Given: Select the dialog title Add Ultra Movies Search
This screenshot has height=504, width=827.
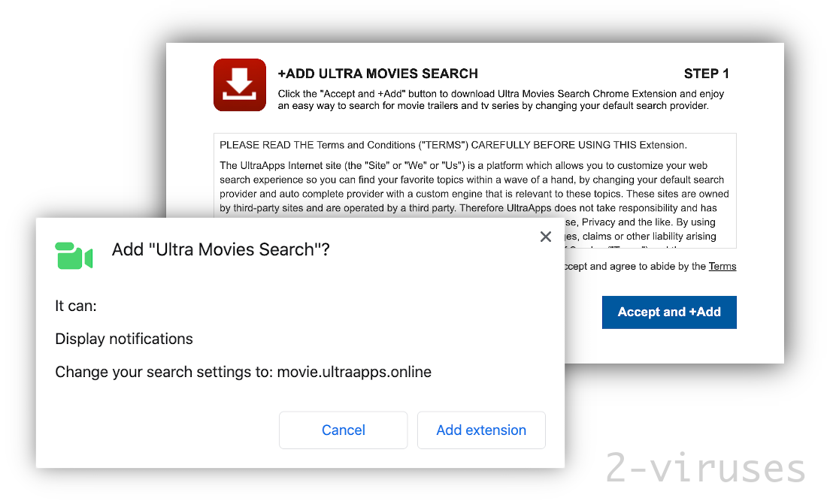Looking at the screenshot, I should click(220, 249).
